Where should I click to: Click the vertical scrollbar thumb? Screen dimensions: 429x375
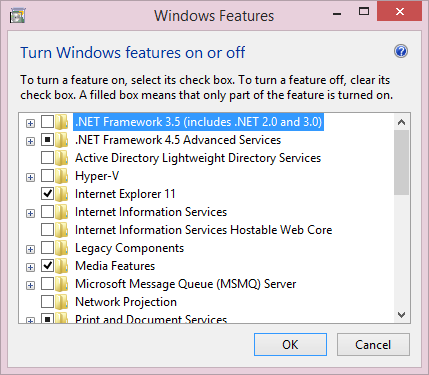coord(401,163)
